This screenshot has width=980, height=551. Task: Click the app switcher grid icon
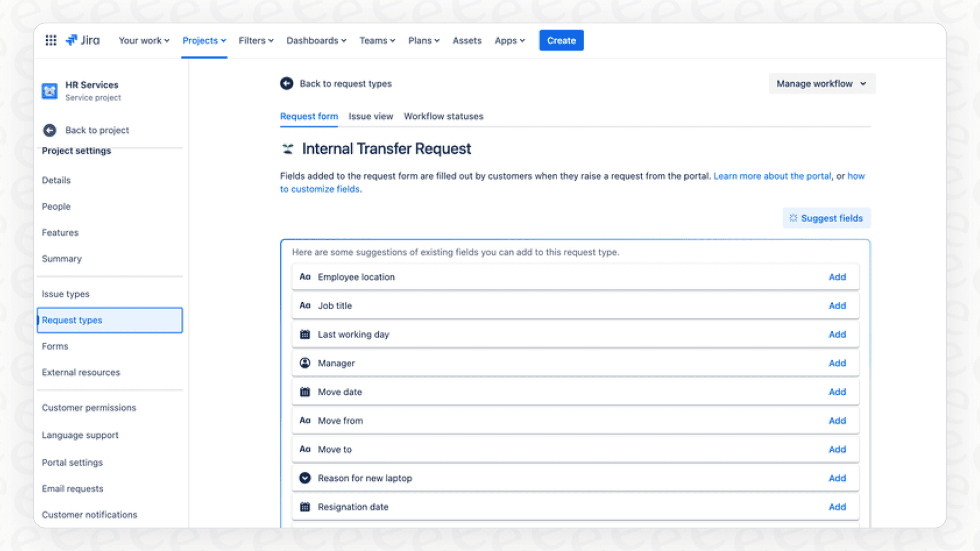tap(51, 40)
